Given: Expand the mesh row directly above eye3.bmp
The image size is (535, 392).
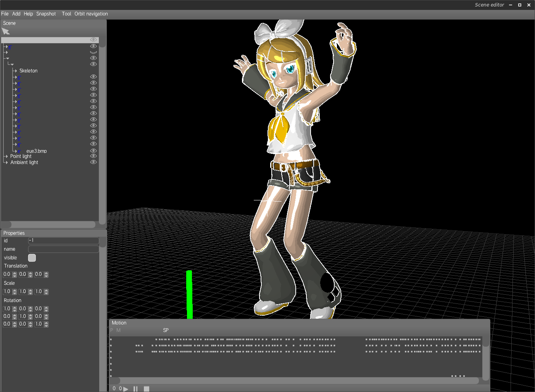Looking at the screenshot, I should tap(16, 145).
